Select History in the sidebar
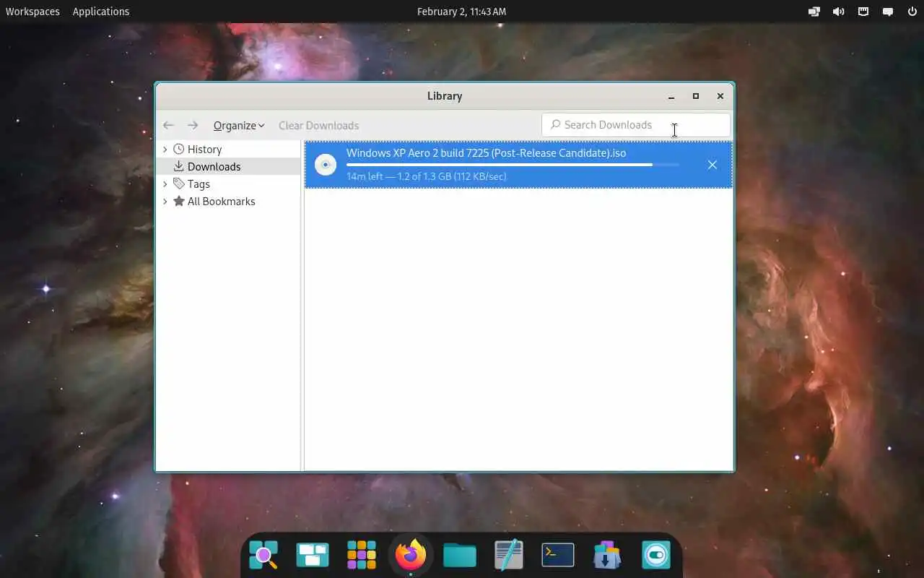This screenshot has width=924, height=578. 204,150
